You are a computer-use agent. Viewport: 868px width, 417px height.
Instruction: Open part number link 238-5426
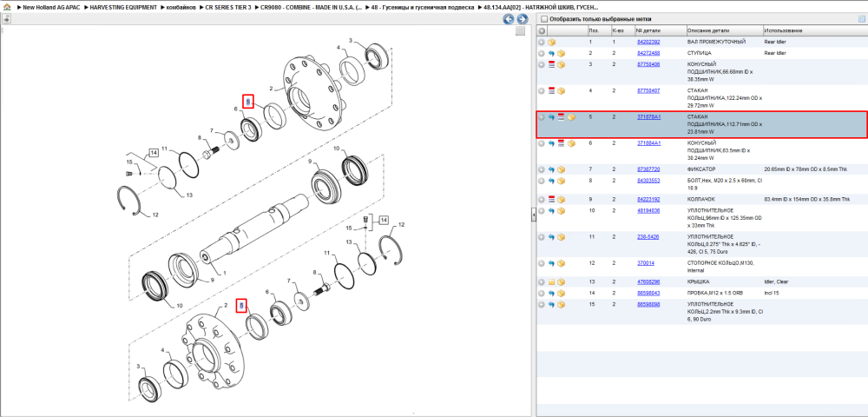648,237
